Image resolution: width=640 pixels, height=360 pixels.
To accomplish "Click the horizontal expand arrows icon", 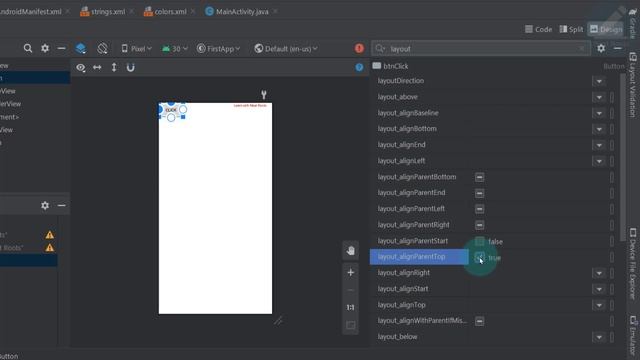I will tap(97, 68).
